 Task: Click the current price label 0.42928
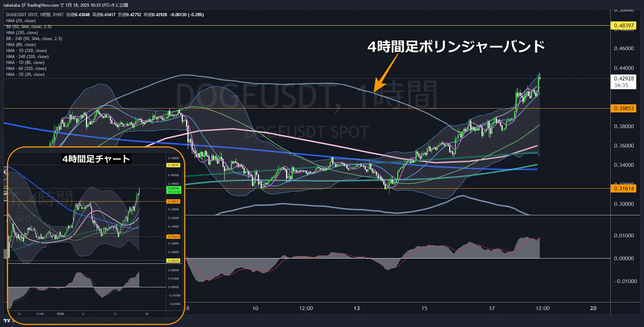tap(624, 79)
